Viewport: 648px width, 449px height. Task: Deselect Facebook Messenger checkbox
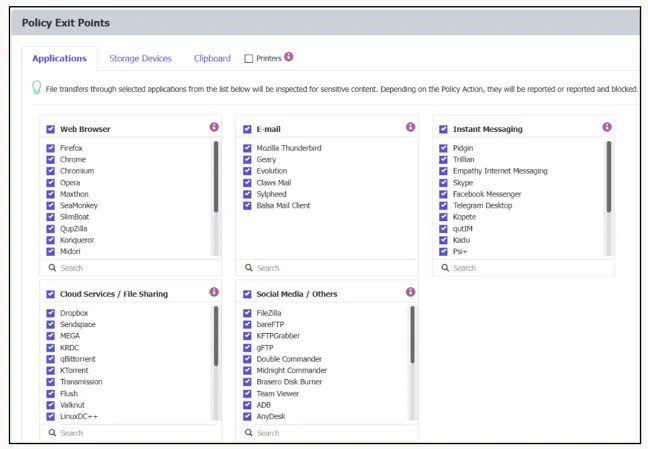(x=443, y=194)
